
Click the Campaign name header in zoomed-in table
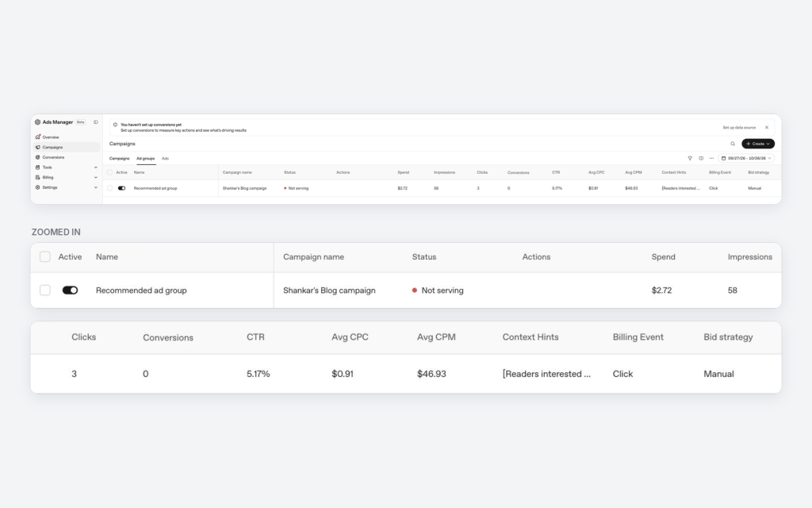pos(313,256)
